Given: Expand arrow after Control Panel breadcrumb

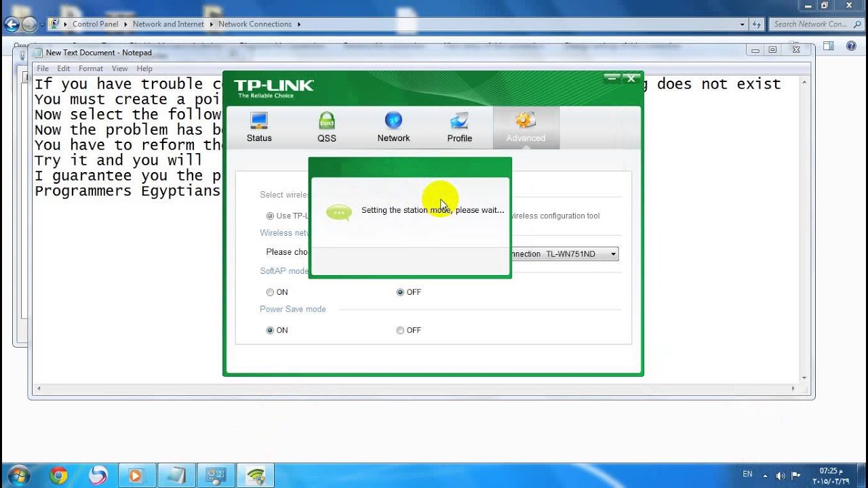Looking at the screenshot, I should pos(125,24).
